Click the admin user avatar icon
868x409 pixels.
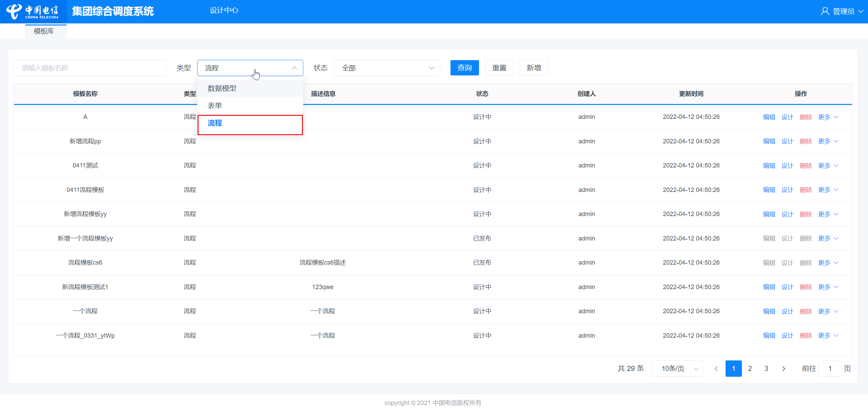coord(825,11)
